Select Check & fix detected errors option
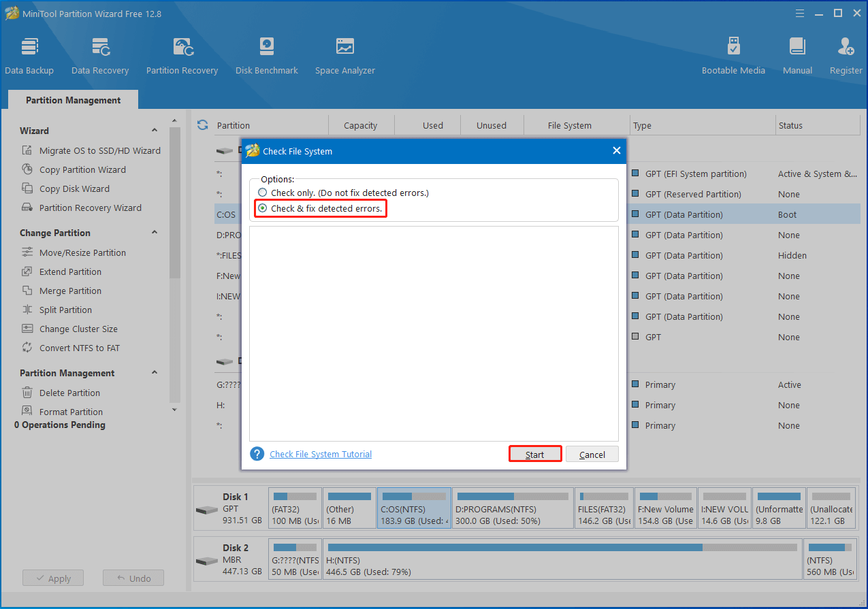The image size is (868, 609). point(263,208)
